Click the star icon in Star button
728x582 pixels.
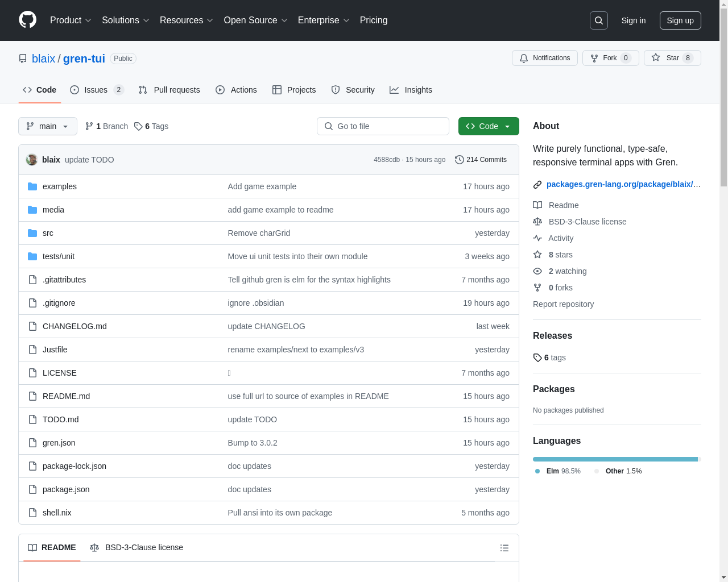(x=656, y=57)
